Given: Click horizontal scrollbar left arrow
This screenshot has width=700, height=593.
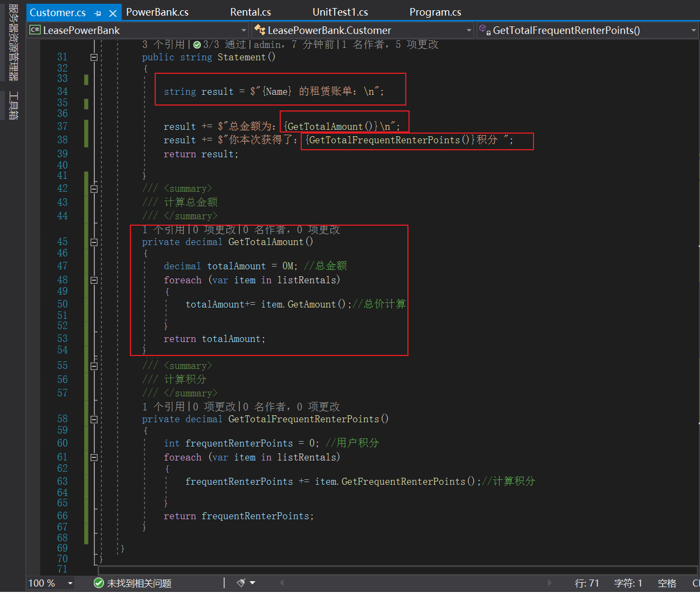Looking at the screenshot, I should coord(281,583).
